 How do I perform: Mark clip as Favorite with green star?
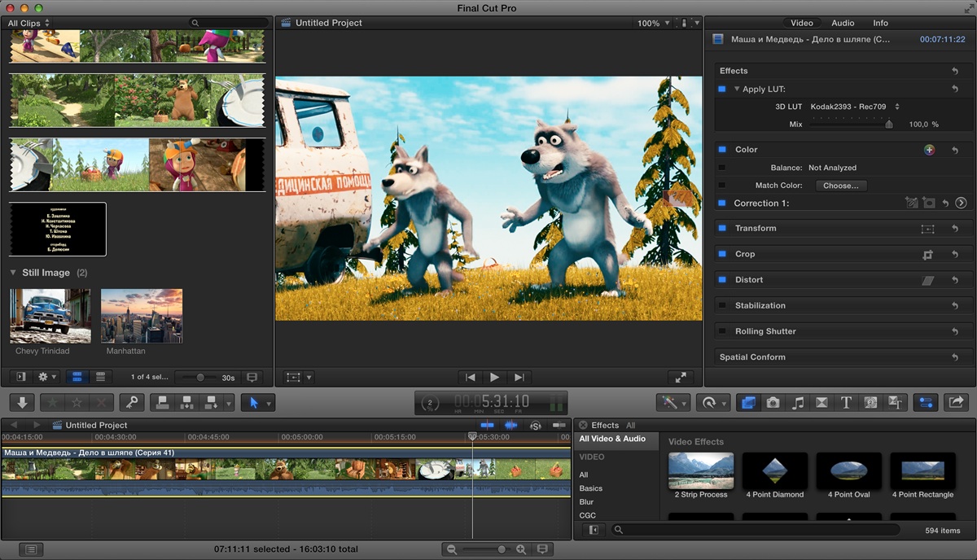54,402
